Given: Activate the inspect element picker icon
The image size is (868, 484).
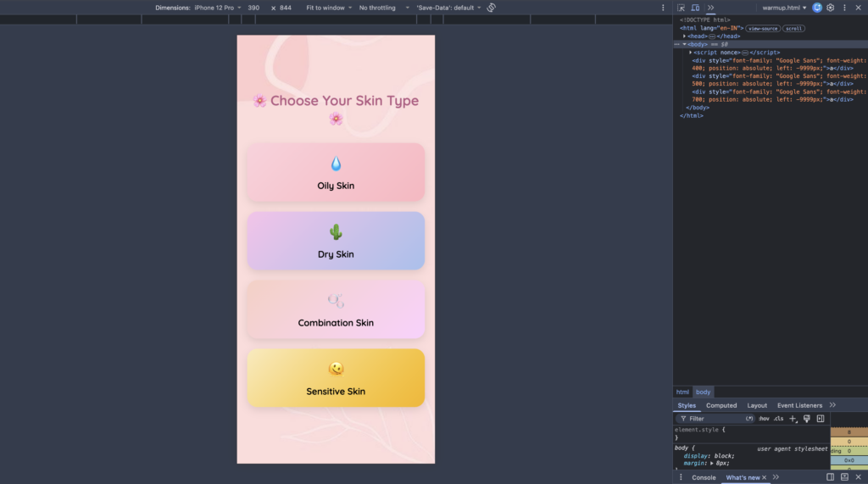Looking at the screenshot, I should (x=681, y=8).
